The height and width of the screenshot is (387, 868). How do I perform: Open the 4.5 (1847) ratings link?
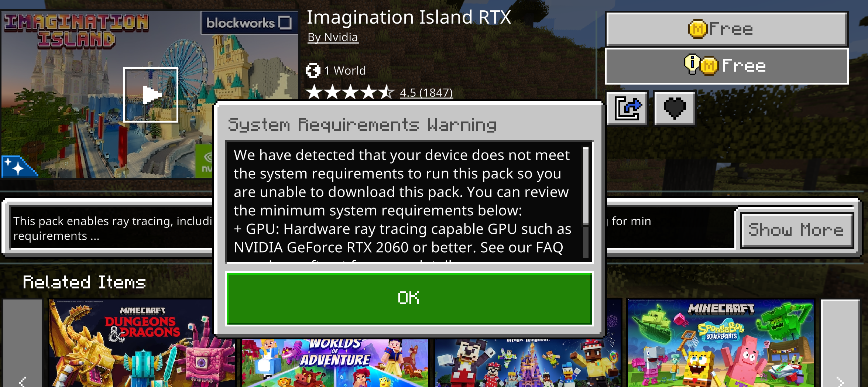[x=426, y=92]
